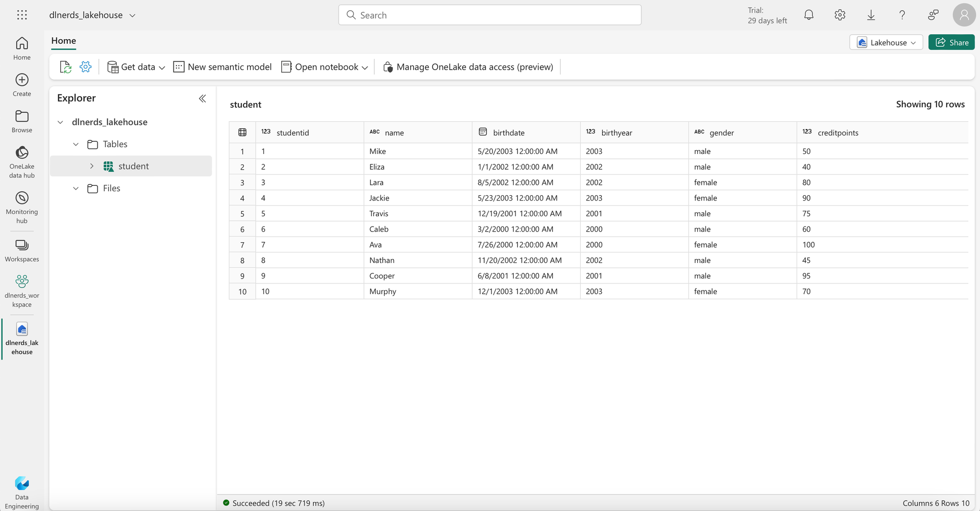Click the birthyear column header

tap(635, 132)
